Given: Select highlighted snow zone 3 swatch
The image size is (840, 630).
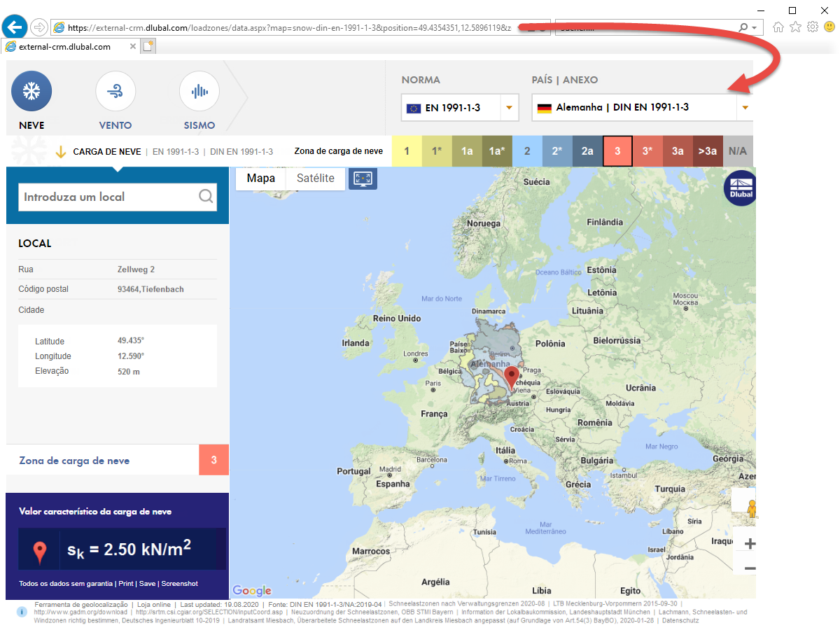Looking at the screenshot, I should pos(617,151).
